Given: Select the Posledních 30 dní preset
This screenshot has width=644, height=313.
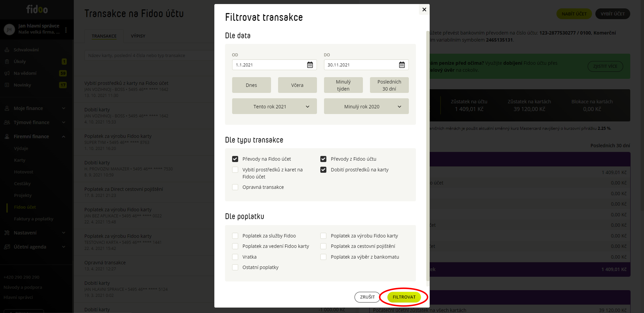Looking at the screenshot, I should click(x=389, y=85).
